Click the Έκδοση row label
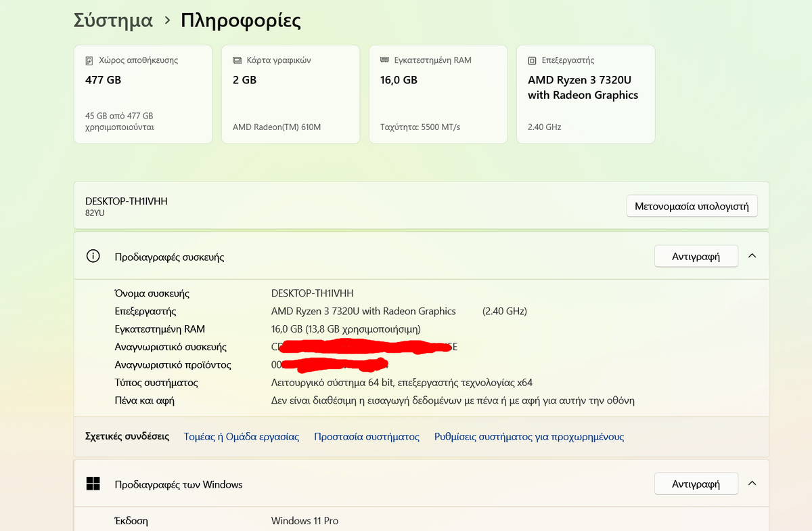 pos(131,521)
